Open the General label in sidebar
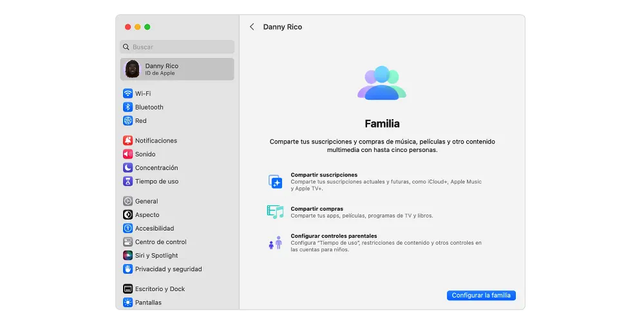Screen dimensions: 644x322 (x=147, y=201)
